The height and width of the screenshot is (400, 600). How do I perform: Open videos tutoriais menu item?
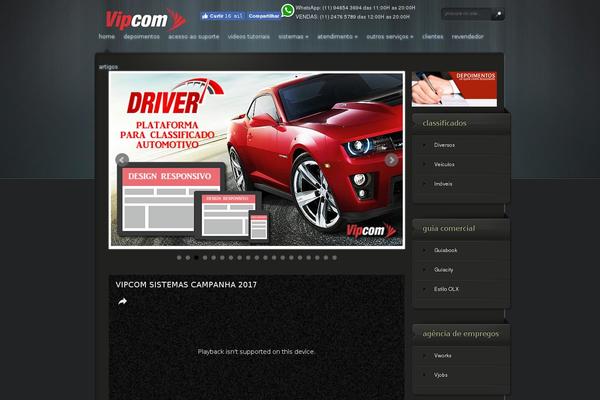(x=249, y=36)
